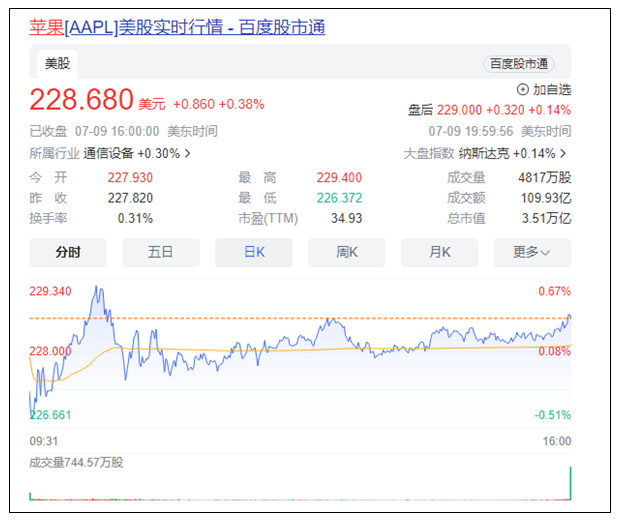Click the 0.67% chart axis label
The image size is (619, 527).
coord(555,291)
